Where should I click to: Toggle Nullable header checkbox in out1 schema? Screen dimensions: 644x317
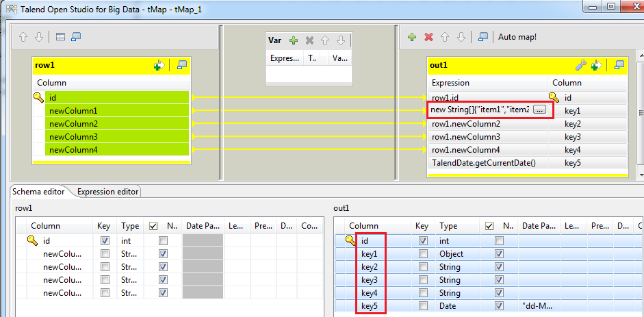point(489,226)
